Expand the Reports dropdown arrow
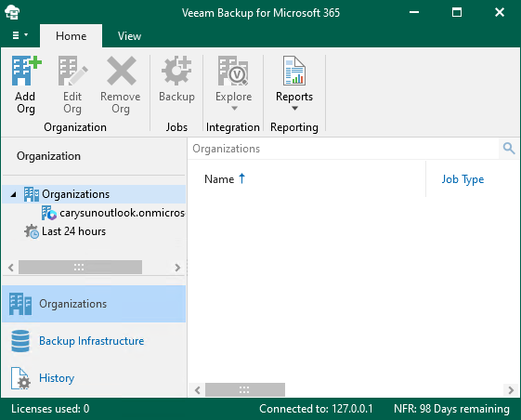Screen dimensions: 521x420 [294, 109]
